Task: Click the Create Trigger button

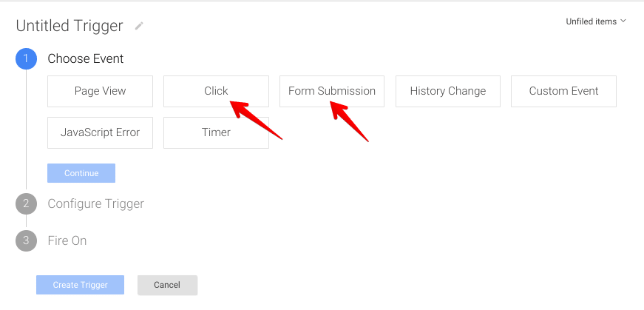Action: 80,285
